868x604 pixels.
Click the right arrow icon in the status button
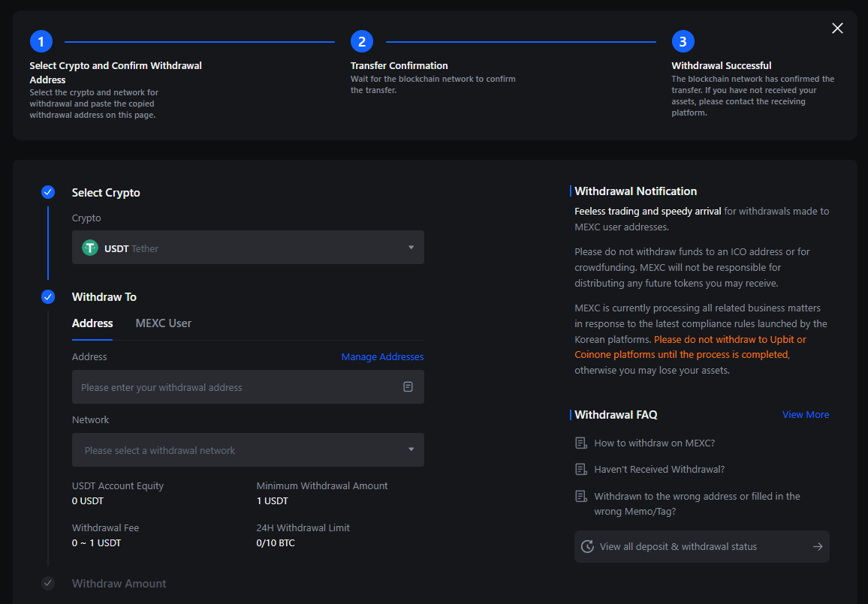pyautogui.click(x=818, y=546)
